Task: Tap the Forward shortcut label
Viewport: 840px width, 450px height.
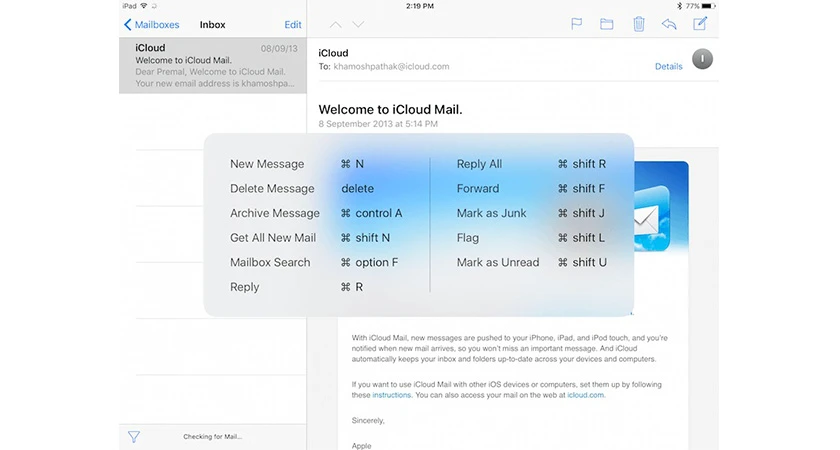Action: 478,189
